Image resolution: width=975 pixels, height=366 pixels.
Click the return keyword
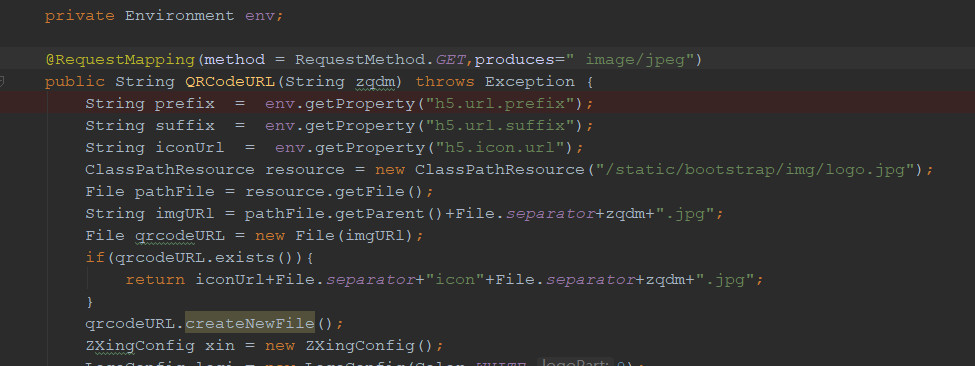[155, 280]
